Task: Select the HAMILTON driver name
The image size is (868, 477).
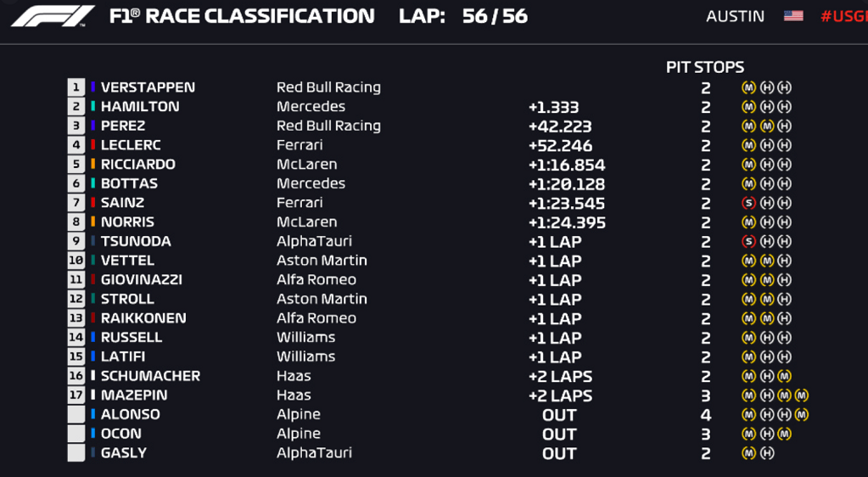Action: point(140,106)
